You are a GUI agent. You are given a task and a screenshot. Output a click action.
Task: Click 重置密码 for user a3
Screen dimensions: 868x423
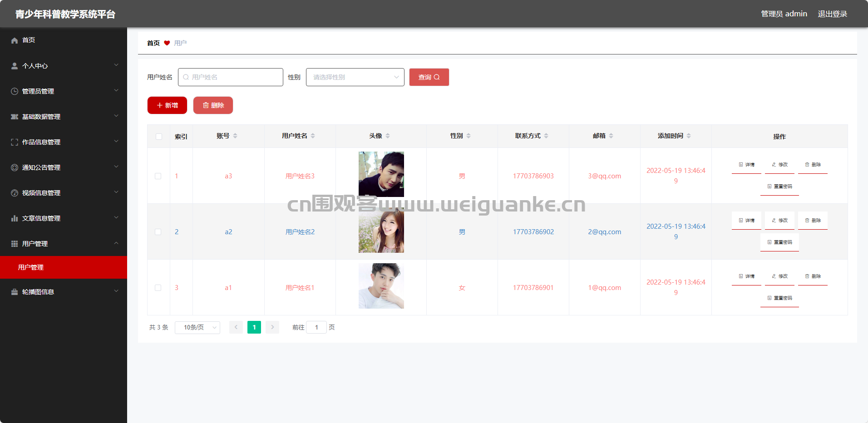[779, 187]
